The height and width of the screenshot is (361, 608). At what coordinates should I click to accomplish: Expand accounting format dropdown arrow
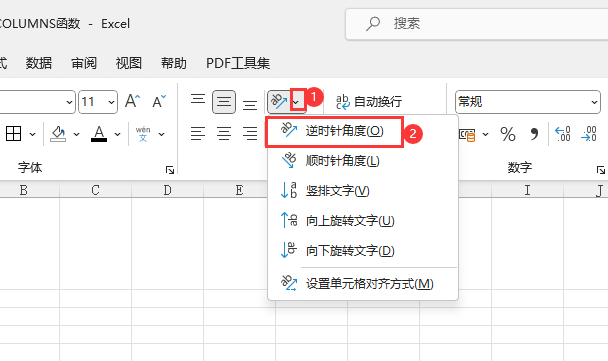point(485,135)
